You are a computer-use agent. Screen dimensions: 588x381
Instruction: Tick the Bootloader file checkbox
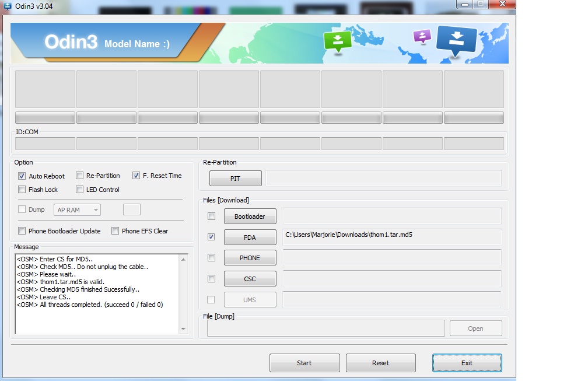212,216
